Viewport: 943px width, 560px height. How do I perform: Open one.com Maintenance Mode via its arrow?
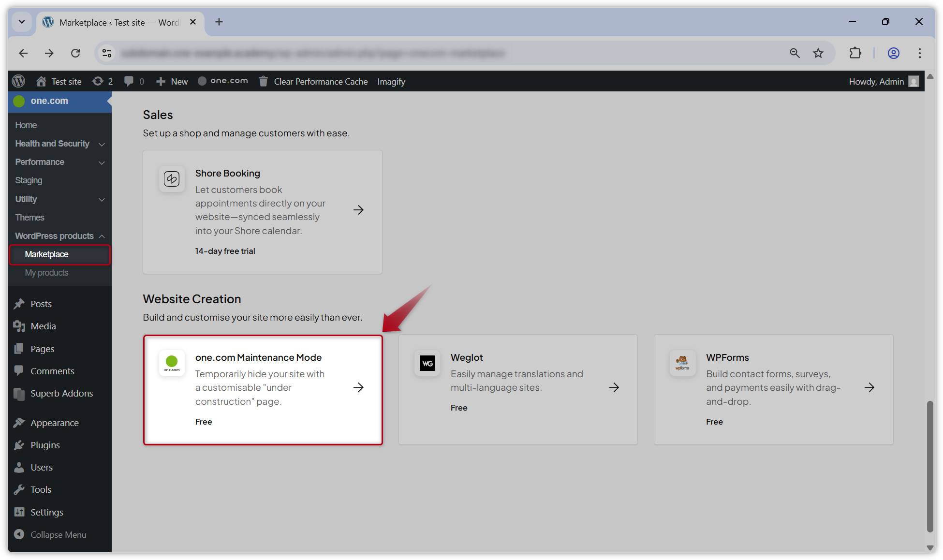point(358,387)
